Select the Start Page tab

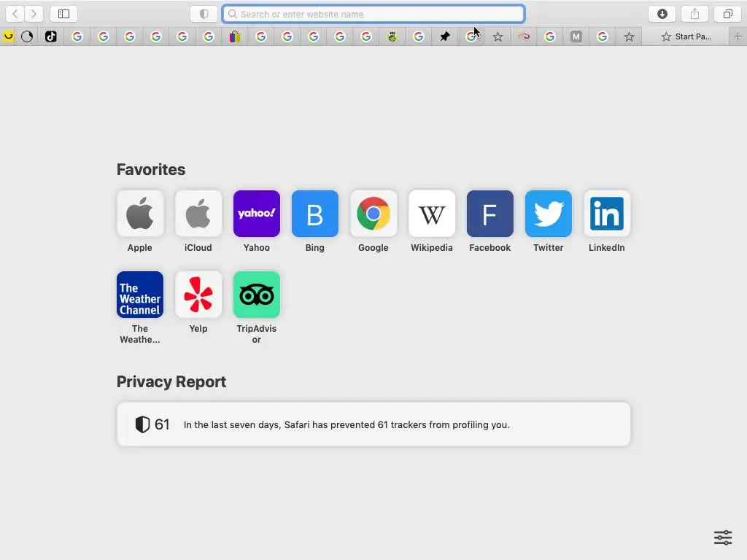pos(686,36)
